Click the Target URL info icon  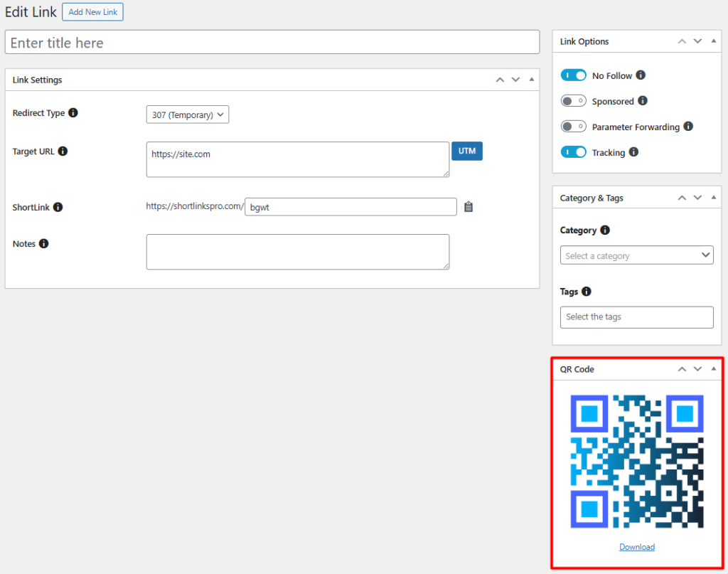[63, 152]
